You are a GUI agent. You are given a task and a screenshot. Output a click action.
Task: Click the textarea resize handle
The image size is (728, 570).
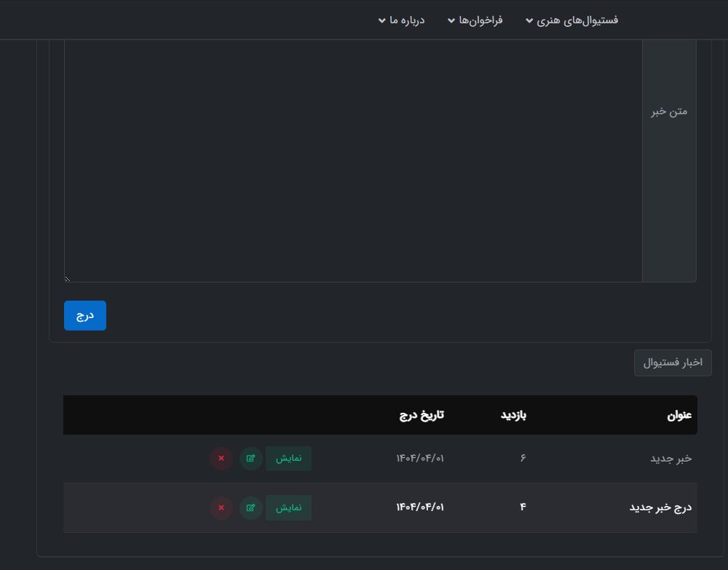click(68, 278)
